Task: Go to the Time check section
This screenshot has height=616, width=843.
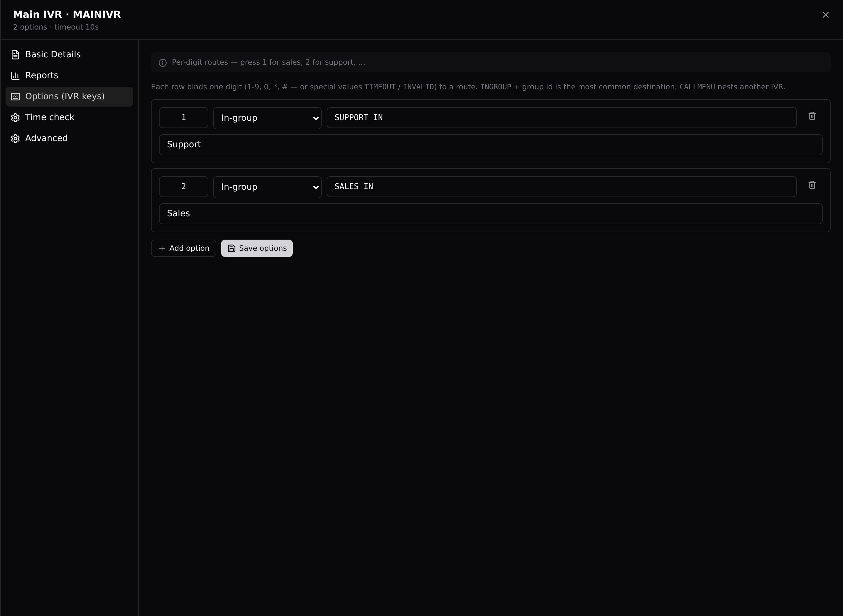Action: click(x=69, y=117)
